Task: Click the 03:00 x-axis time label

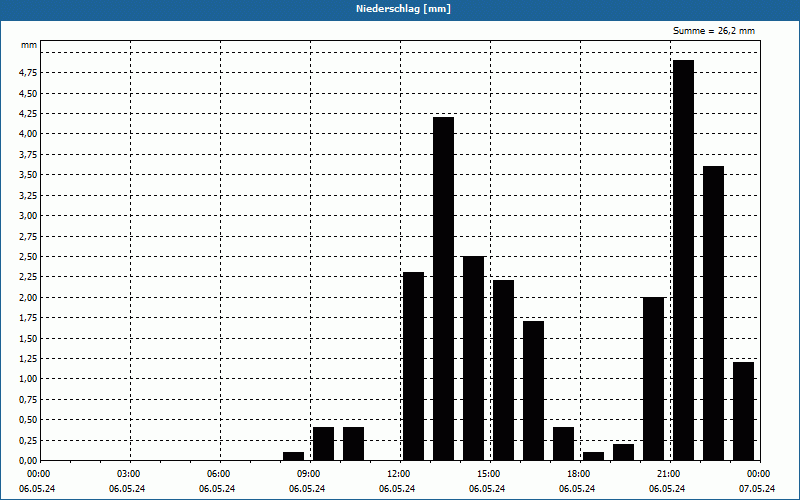Action: 128,474
